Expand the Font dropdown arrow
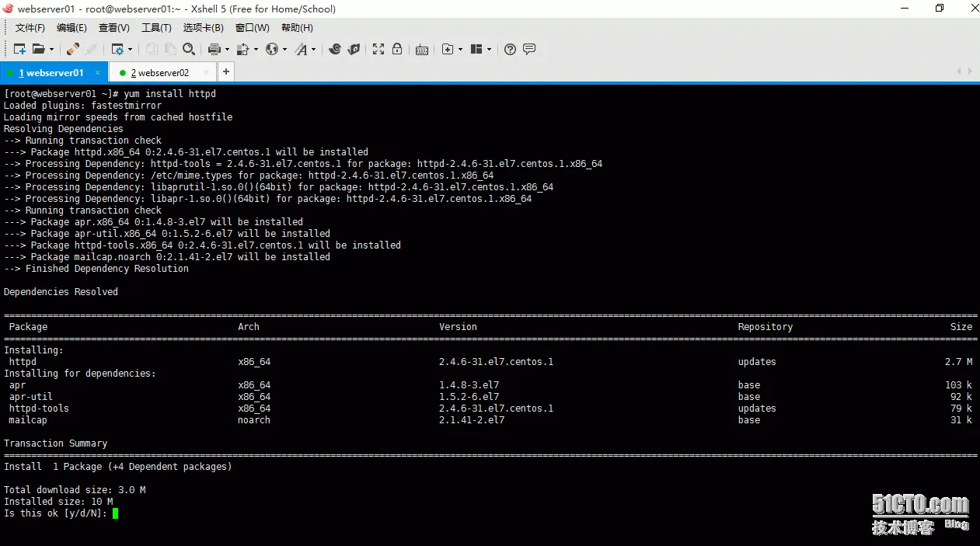The width and height of the screenshot is (980, 546). [x=314, y=49]
